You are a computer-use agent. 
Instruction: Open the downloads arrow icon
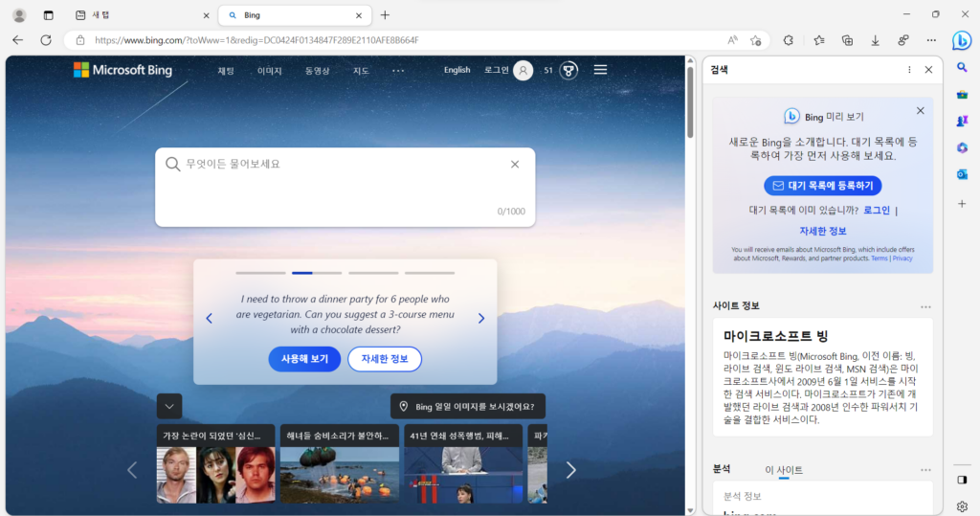[x=875, y=40]
